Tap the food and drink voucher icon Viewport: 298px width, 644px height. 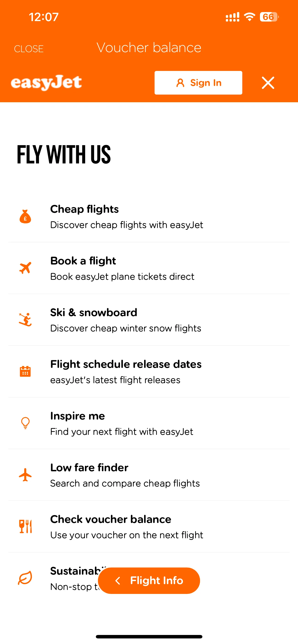point(25,526)
